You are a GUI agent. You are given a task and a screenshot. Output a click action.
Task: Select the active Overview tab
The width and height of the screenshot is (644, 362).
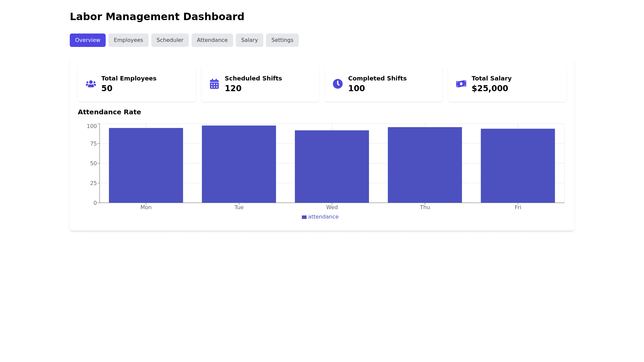(x=88, y=40)
